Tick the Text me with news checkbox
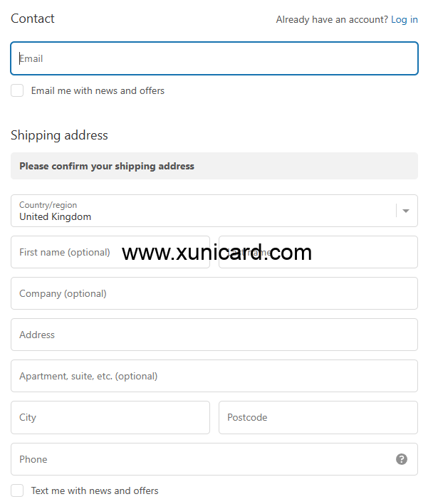The image size is (433, 504). 17,490
